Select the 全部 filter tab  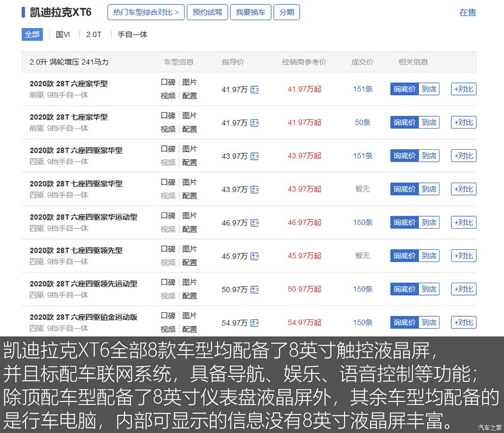(x=32, y=34)
